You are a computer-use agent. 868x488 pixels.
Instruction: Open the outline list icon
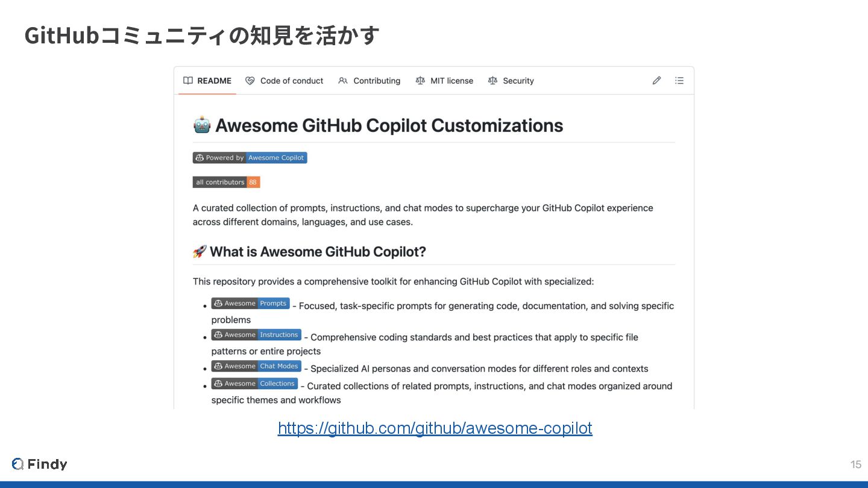pos(679,81)
